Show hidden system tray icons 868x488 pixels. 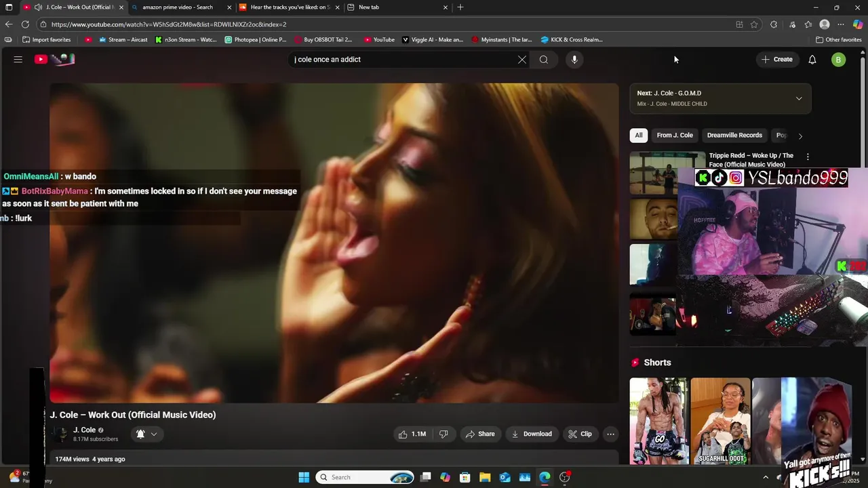[766, 477]
